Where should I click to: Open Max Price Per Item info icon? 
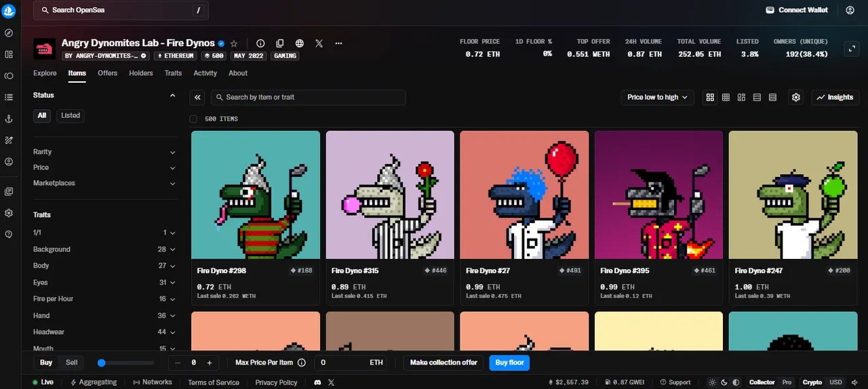tap(302, 363)
